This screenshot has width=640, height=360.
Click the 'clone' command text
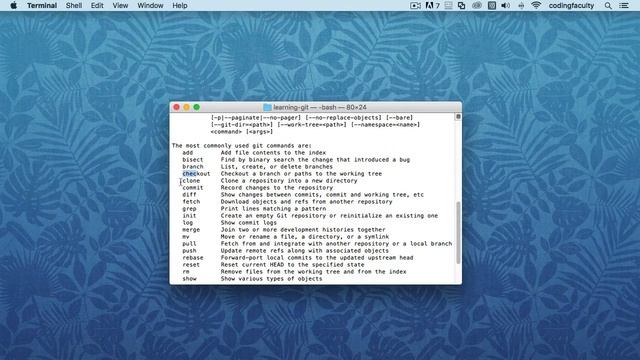(x=191, y=180)
